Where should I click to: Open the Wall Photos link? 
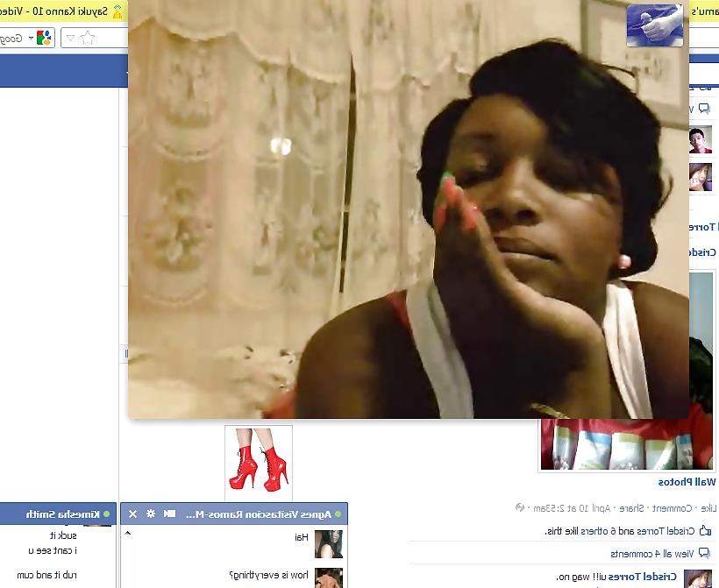click(x=687, y=482)
